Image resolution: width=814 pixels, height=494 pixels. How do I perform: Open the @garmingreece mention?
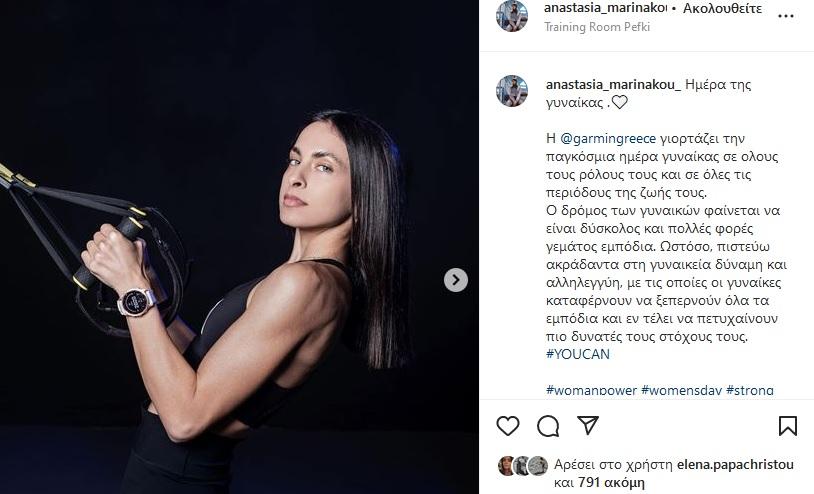[608, 139]
